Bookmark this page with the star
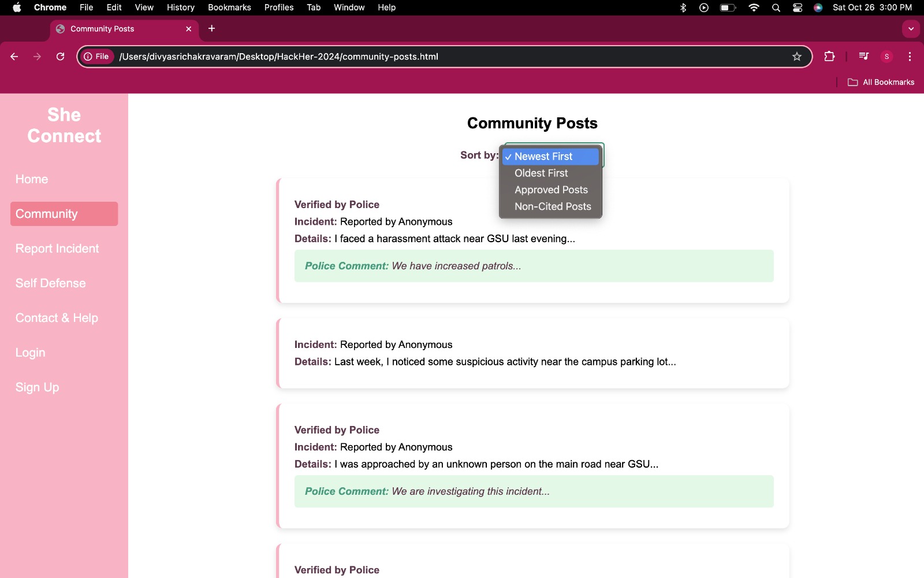Screen dimensions: 924x578 click(x=797, y=57)
